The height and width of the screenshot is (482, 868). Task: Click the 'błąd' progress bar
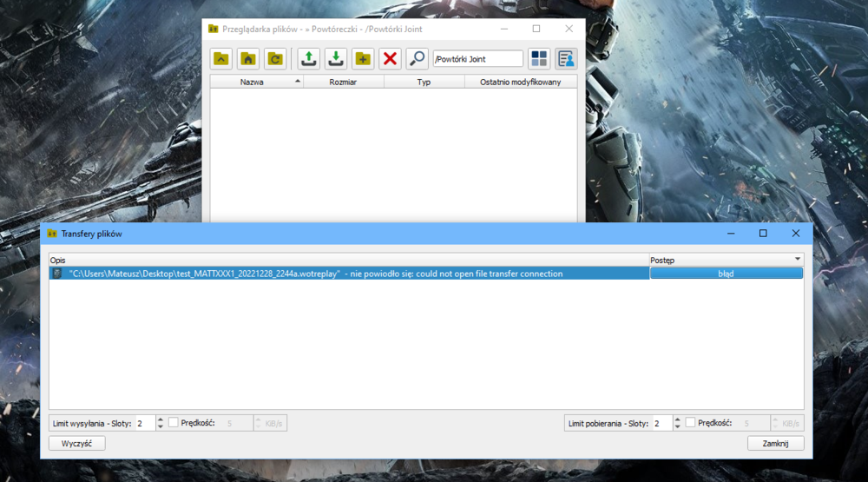726,274
